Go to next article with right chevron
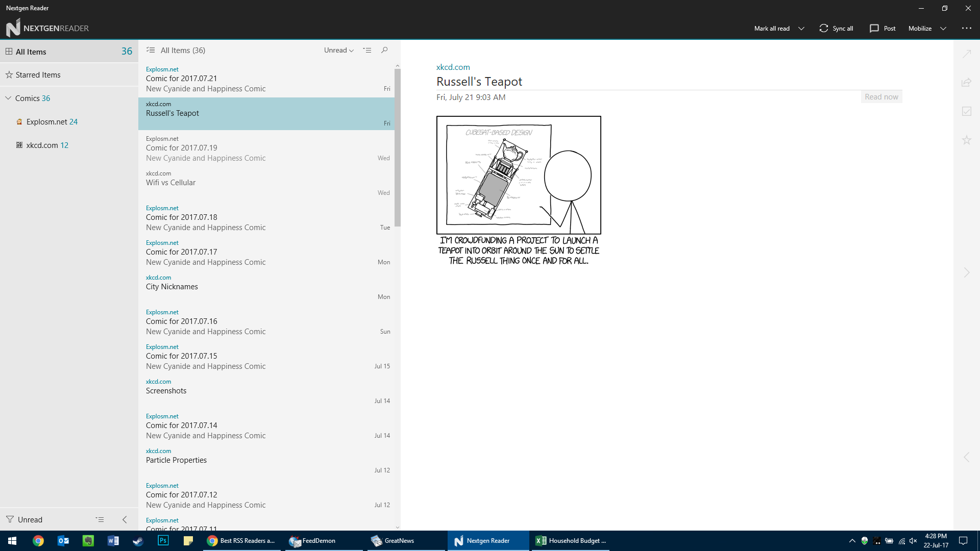 click(966, 272)
